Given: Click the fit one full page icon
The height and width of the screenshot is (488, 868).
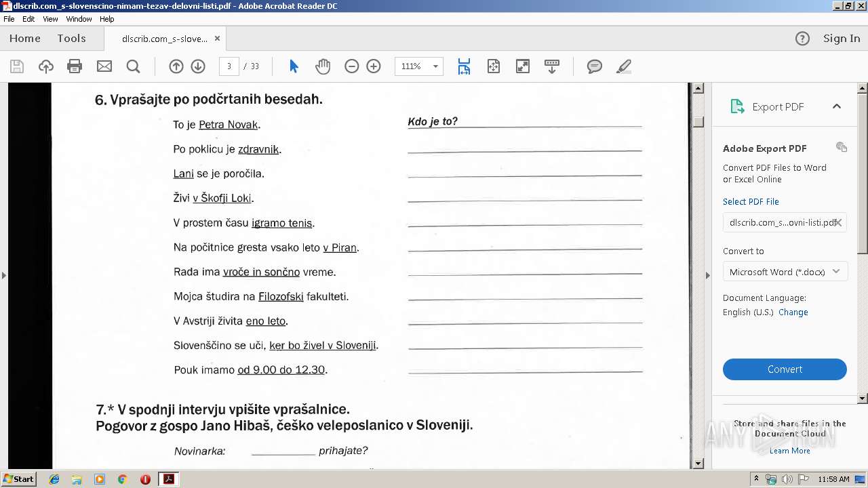Looking at the screenshot, I should pyautogui.click(x=494, y=66).
